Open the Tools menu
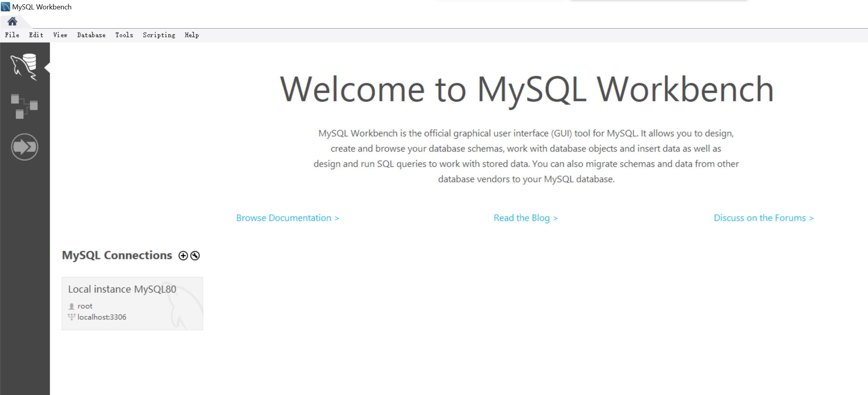Screen dimensions: 868x395 124,35
